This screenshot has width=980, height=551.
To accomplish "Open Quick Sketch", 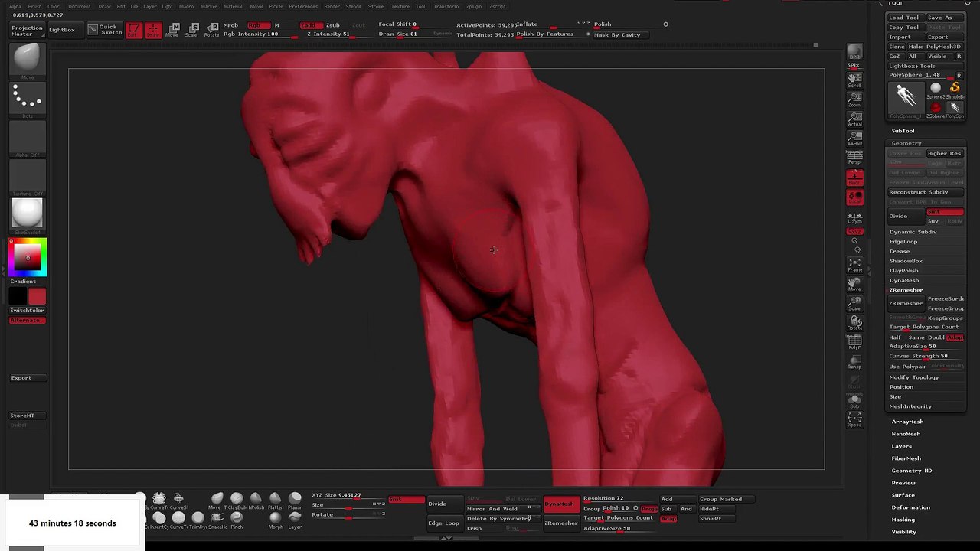I will click(105, 30).
